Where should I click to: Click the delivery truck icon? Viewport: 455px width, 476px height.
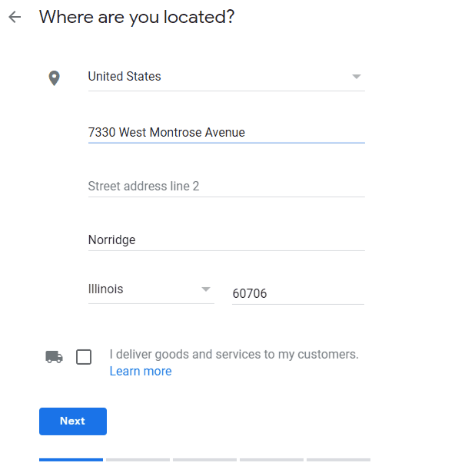pyautogui.click(x=54, y=357)
